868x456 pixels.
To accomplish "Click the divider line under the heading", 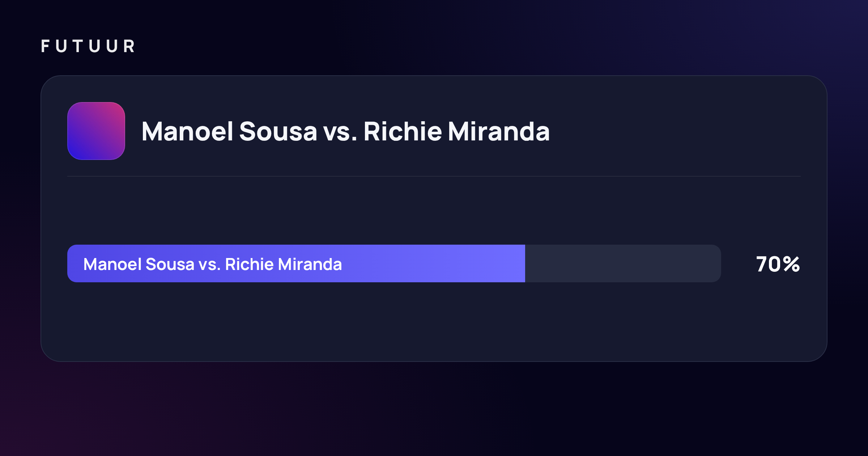I will (434, 176).
